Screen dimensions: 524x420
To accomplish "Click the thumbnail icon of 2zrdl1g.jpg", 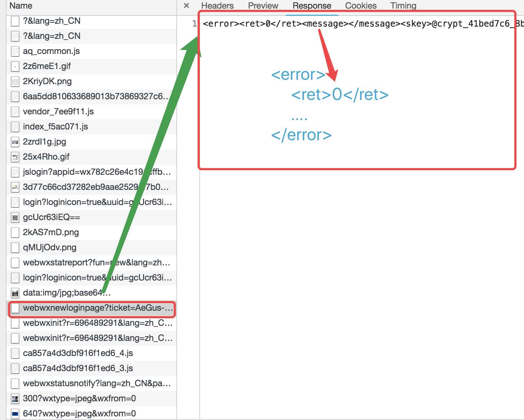I will (15, 142).
